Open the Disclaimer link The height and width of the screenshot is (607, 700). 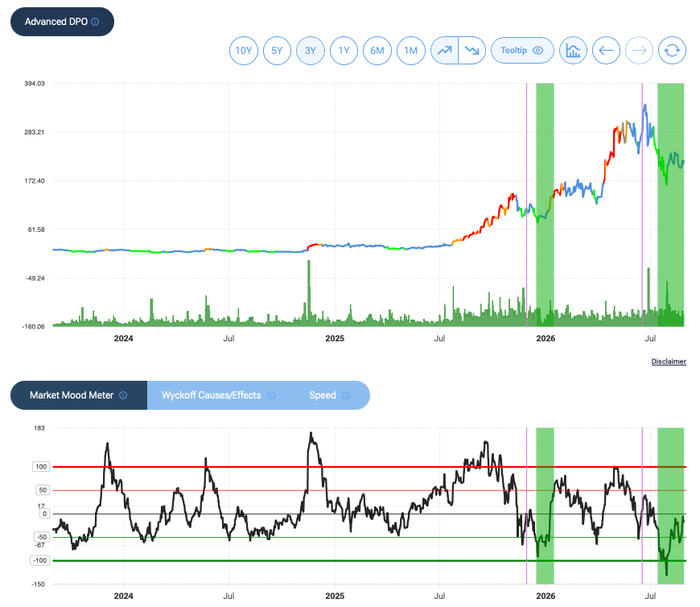(669, 361)
